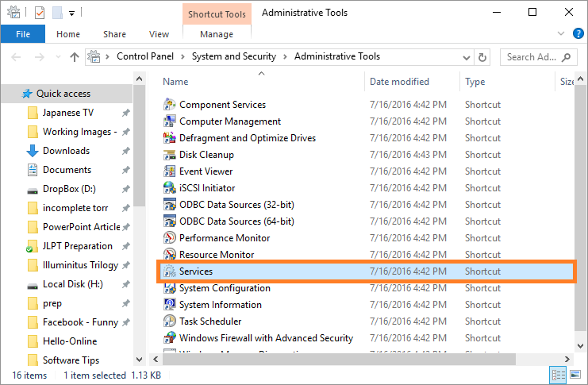
Task: Click the Refresh button beside address bar
Action: (x=482, y=57)
